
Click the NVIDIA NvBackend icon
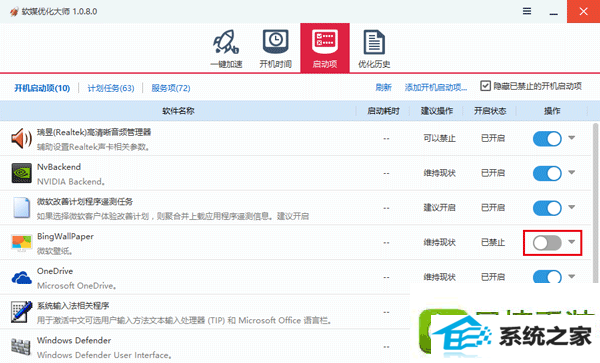21,173
